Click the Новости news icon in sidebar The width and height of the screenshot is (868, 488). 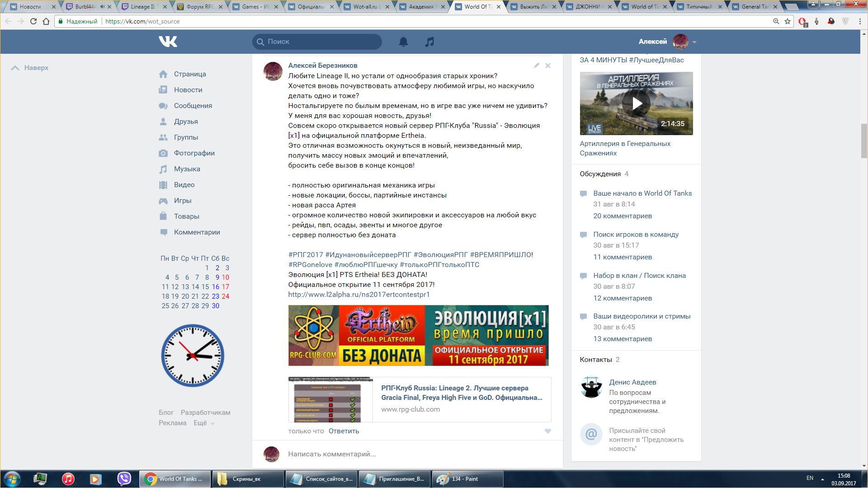(163, 90)
